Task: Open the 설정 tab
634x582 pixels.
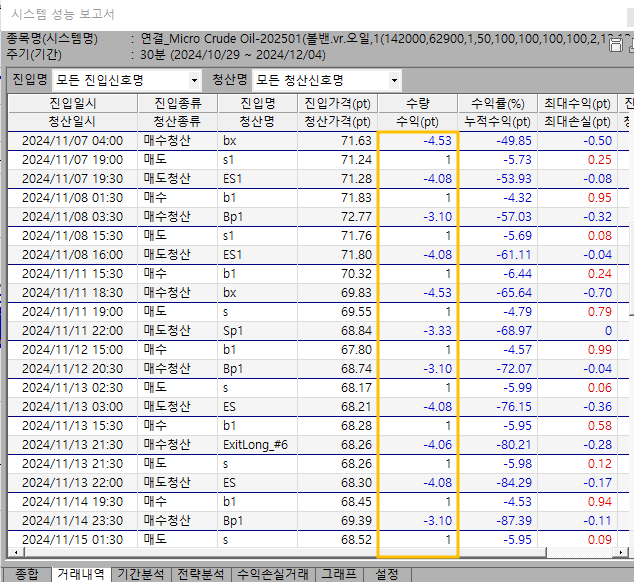Action: [x=386, y=574]
